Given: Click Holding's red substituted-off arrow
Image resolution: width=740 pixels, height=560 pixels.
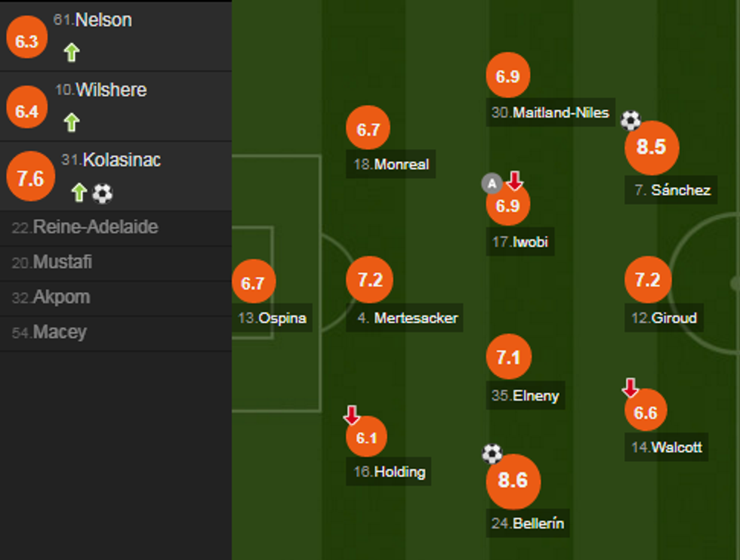Looking at the screenshot, I should pos(351,415).
